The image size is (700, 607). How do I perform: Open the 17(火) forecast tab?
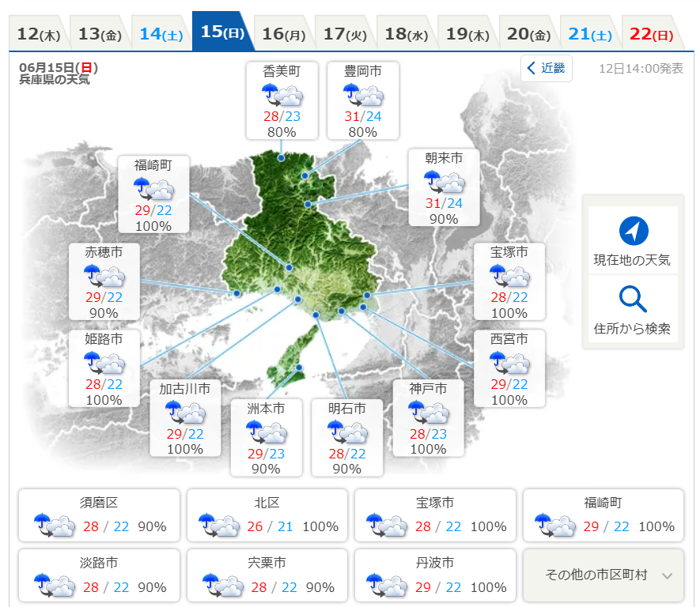pos(345,33)
